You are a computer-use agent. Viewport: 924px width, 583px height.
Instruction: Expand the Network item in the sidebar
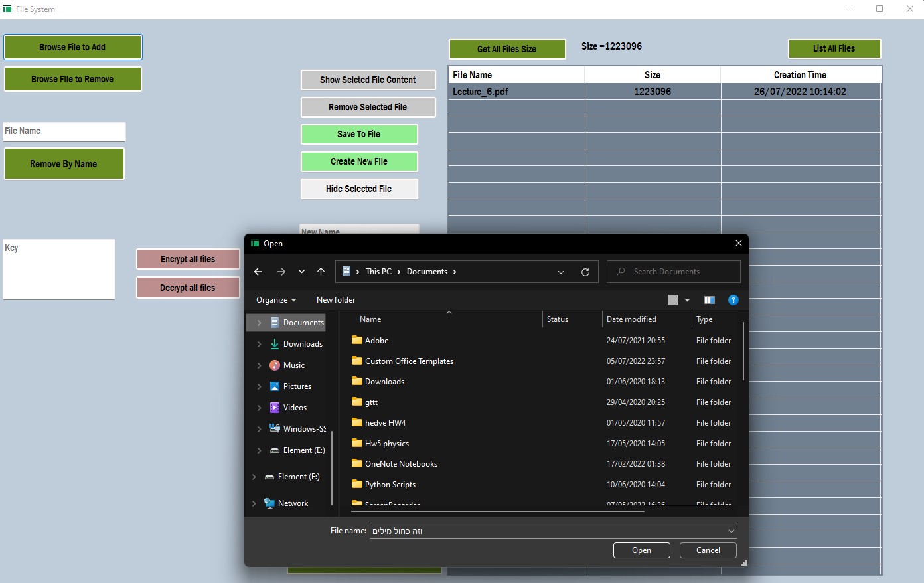coord(253,503)
